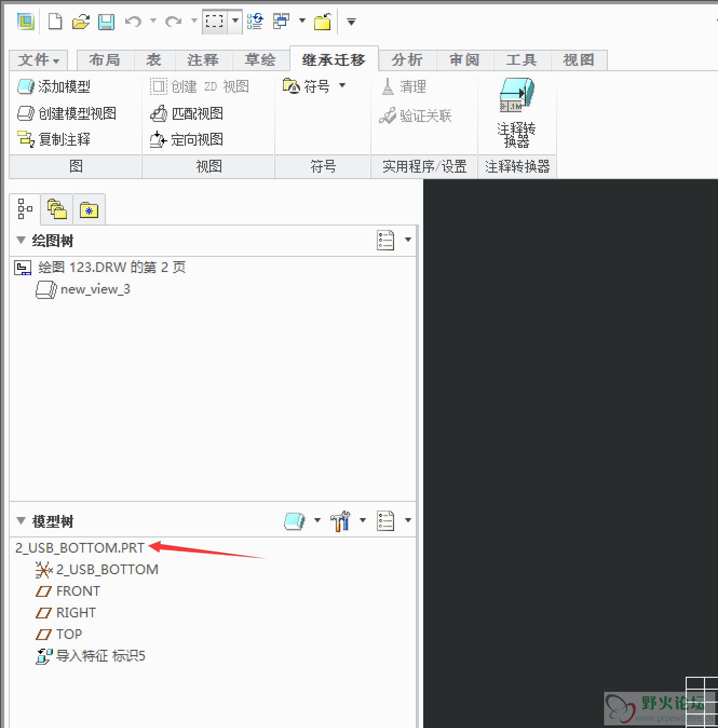Image resolution: width=718 pixels, height=728 pixels.
Task: Select FRONT datum plane
Action: (x=67, y=591)
